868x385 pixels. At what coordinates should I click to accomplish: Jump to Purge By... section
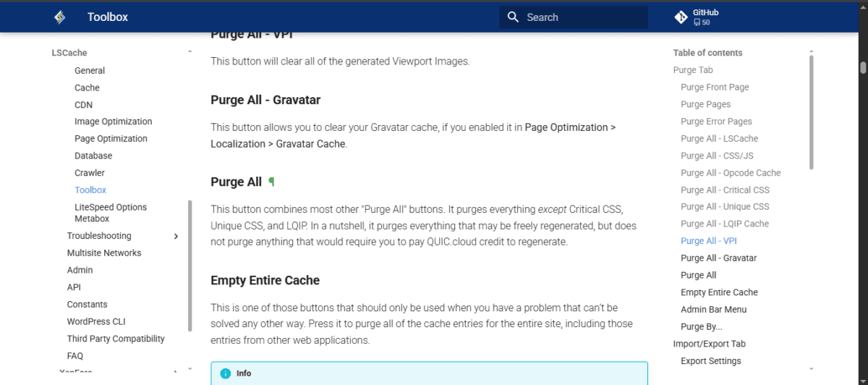[x=702, y=327]
